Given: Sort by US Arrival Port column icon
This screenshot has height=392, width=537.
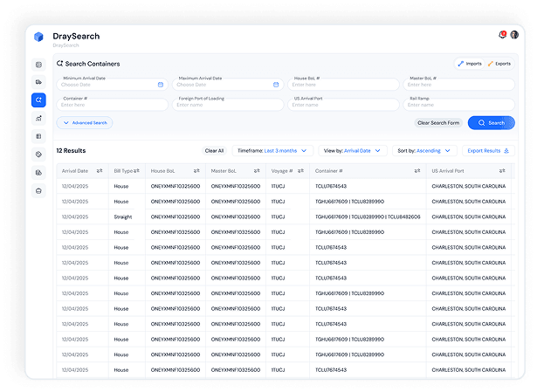Looking at the screenshot, I should point(502,171).
